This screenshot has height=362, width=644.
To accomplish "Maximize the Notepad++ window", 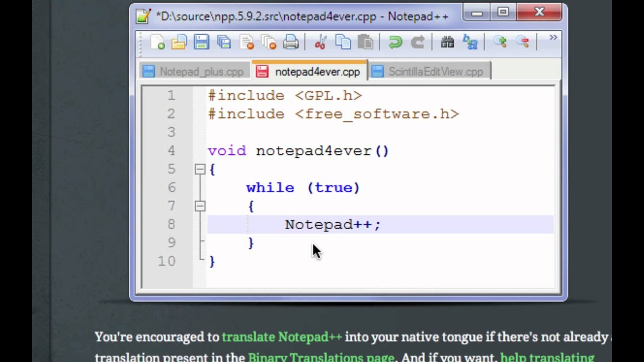I will click(504, 13).
